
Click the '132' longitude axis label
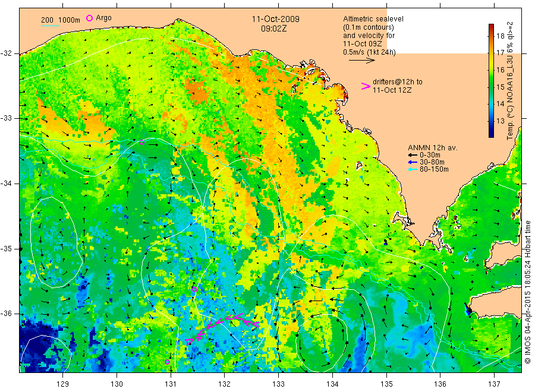pyautogui.click(x=225, y=384)
